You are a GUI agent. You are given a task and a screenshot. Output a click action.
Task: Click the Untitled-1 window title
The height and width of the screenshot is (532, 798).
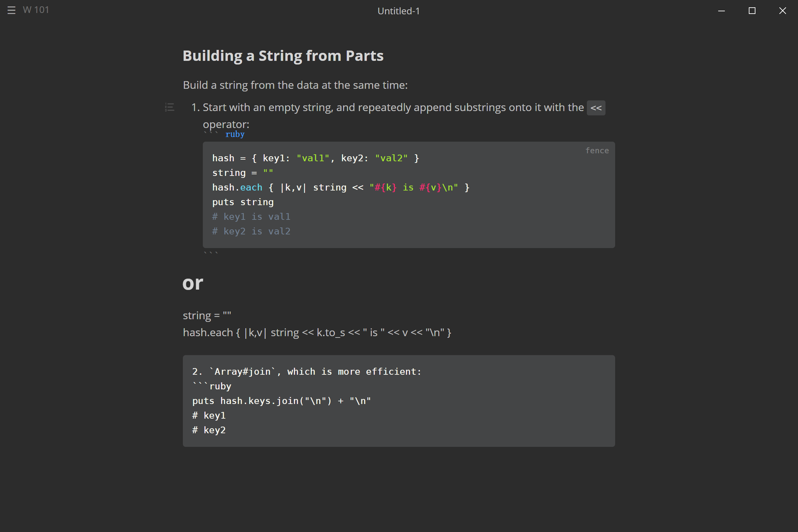click(399, 11)
